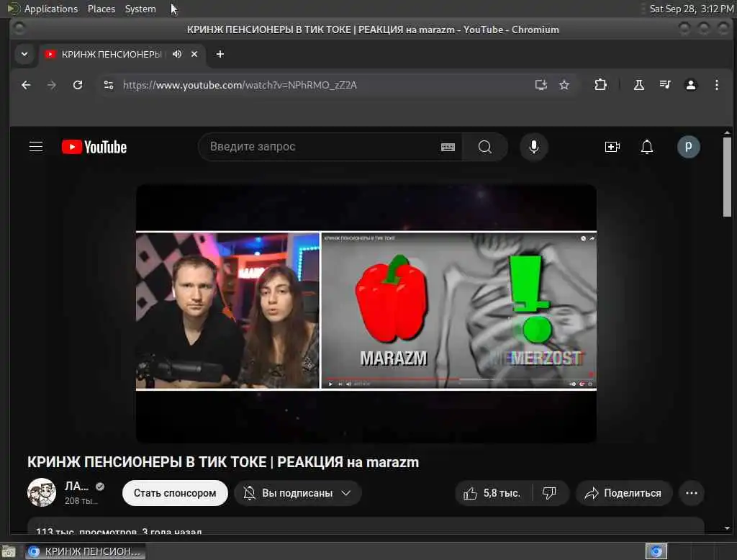This screenshot has height=560, width=737.
Task: Open Chrome Labs flask icon
Action: point(639,85)
